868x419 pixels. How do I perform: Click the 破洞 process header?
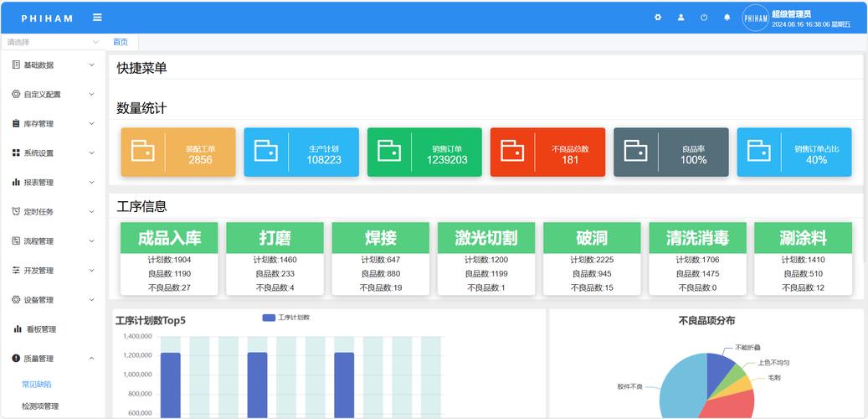pos(592,238)
